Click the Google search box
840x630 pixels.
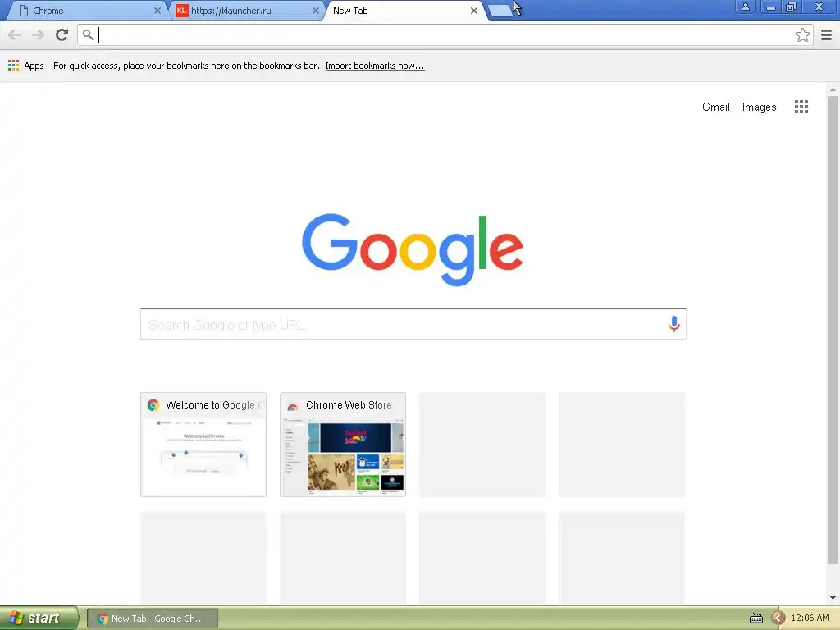point(413,324)
